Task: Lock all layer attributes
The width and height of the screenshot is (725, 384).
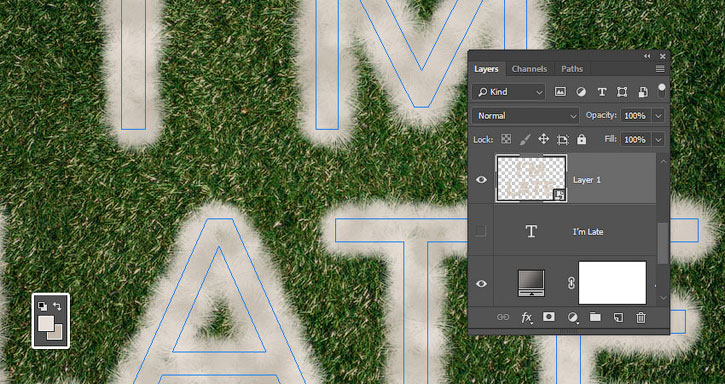Action: [582, 139]
